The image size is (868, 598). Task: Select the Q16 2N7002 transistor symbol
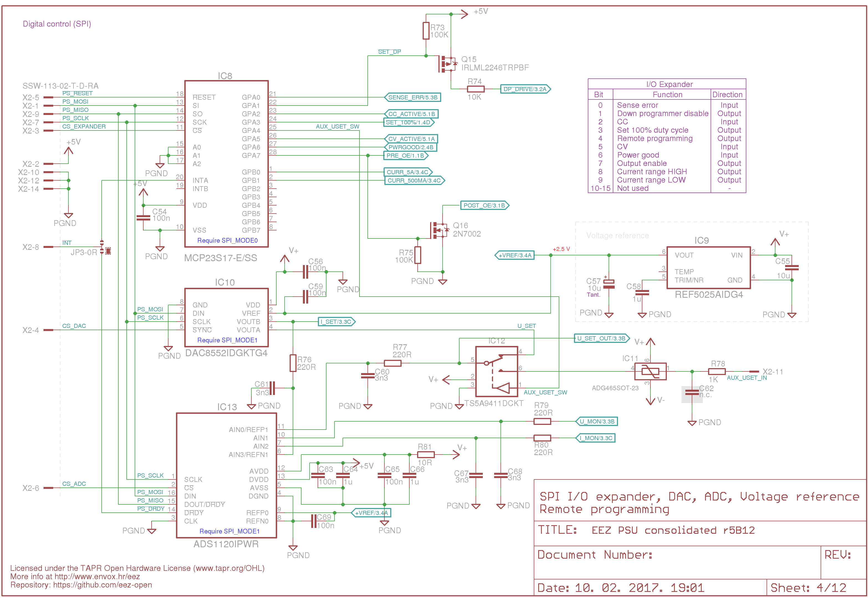tap(439, 230)
